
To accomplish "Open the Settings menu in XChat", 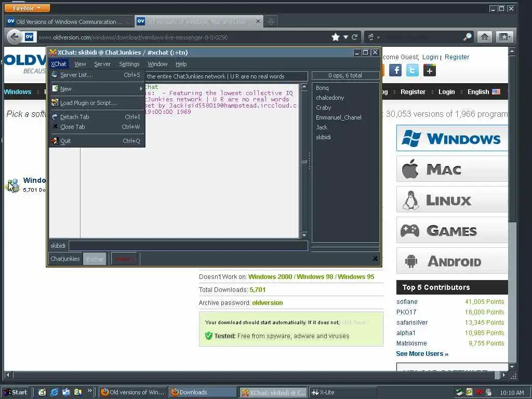I will click(x=129, y=64).
